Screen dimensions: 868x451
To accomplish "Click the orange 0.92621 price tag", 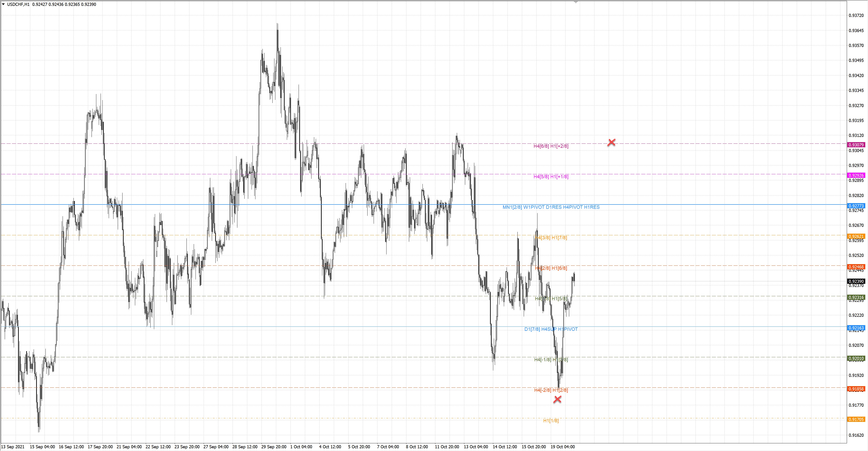I will tap(856, 236).
